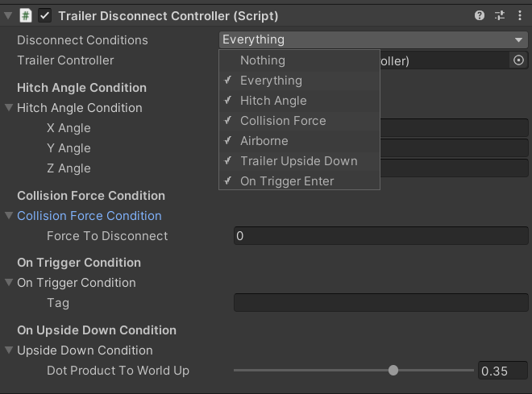Click the Force To Disconnect field
This screenshot has width=532, height=394.
click(x=380, y=236)
